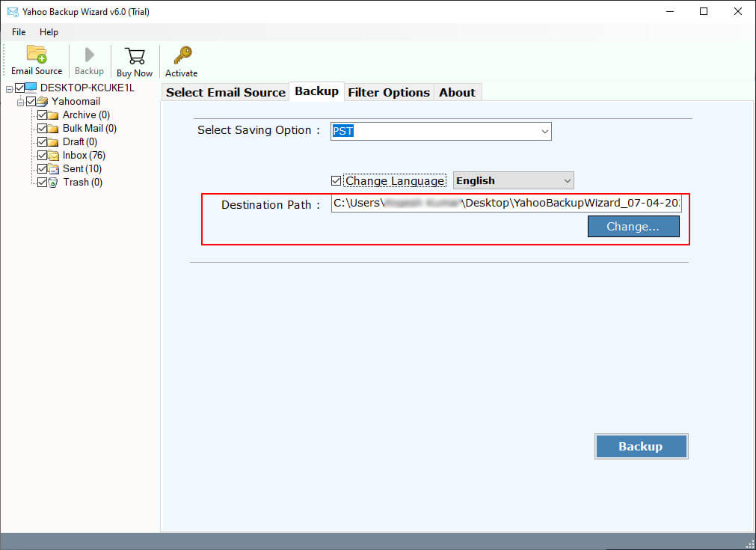This screenshot has width=756, height=550.
Task: Click the Archive folder icon
Action: (x=53, y=114)
